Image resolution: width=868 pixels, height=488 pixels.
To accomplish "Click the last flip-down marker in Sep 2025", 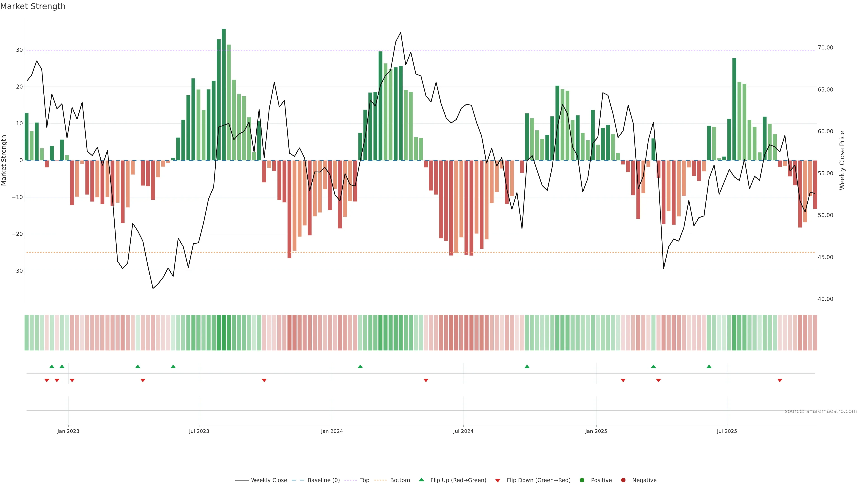I will pos(780,380).
